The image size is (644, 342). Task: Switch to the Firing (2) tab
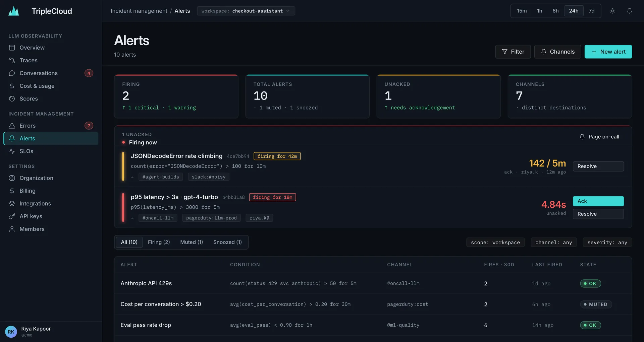pyautogui.click(x=159, y=242)
